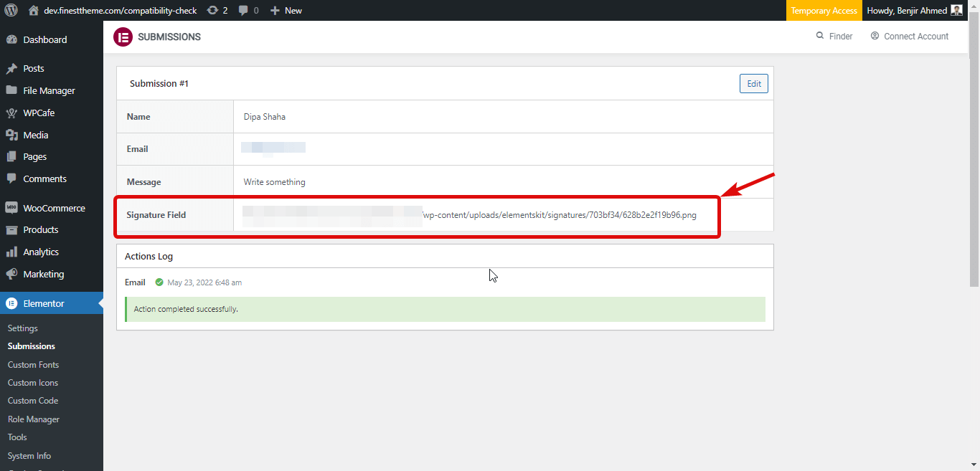This screenshot has width=980, height=471.
Task: Click the Comments sidebar icon
Action: 11,179
